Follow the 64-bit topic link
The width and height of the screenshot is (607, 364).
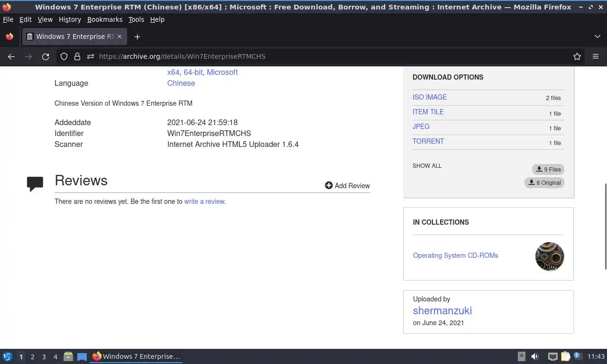click(193, 72)
